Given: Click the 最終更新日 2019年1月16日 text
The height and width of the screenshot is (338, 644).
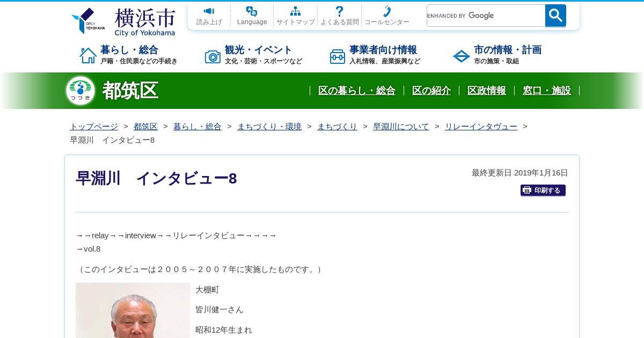Looking at the screenshot, I should point(519,173).
